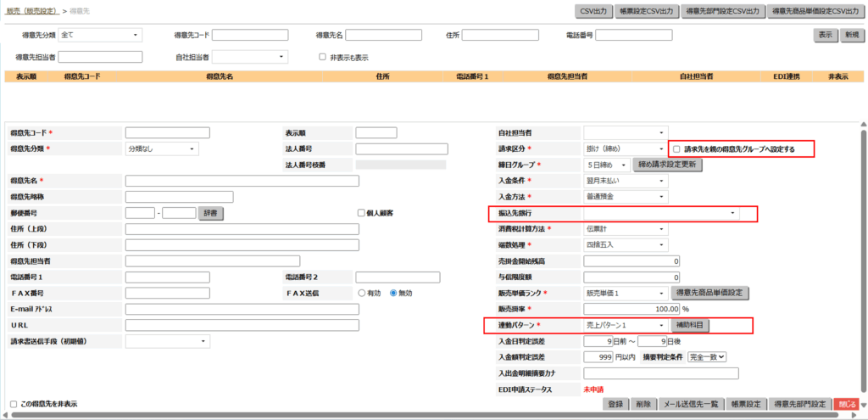Open the 締日グループ dropdown

click(607, 165)
